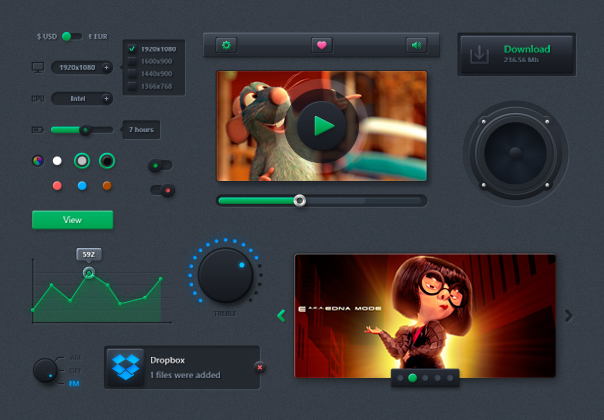This screenshot has height=420, width=604.
Task: Check the 1366x768 checkbox
Action: 132,86
